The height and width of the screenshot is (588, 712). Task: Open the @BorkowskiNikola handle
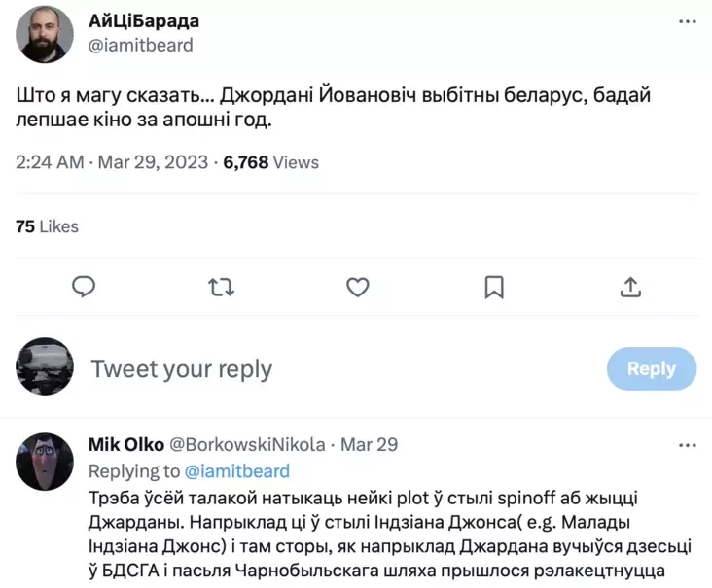[247, 445]
